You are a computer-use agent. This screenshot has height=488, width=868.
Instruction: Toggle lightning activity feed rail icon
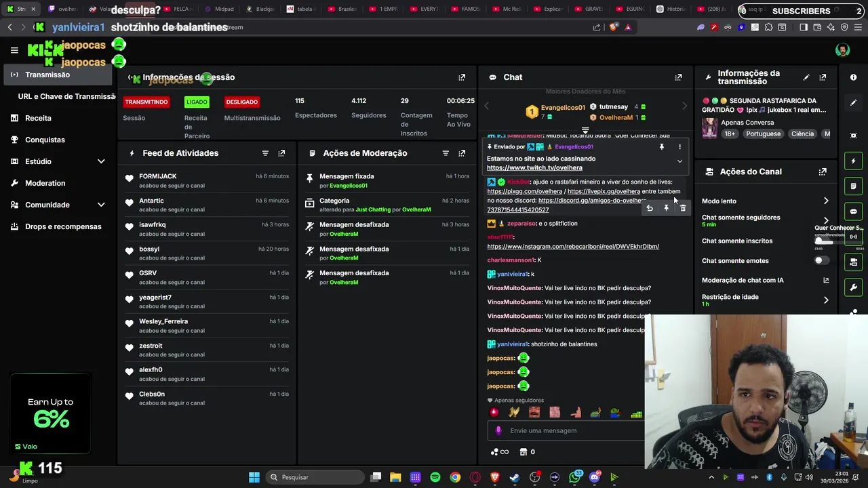854,161
